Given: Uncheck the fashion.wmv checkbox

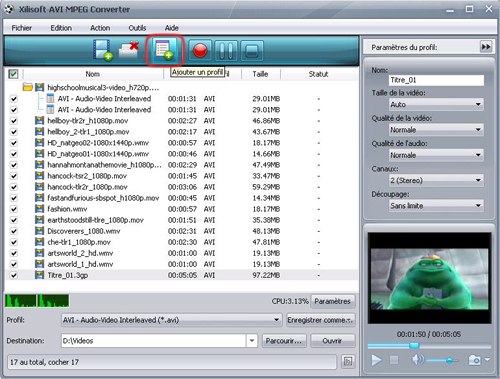Looking at the screenshot, I should click(x=14, y=209).
